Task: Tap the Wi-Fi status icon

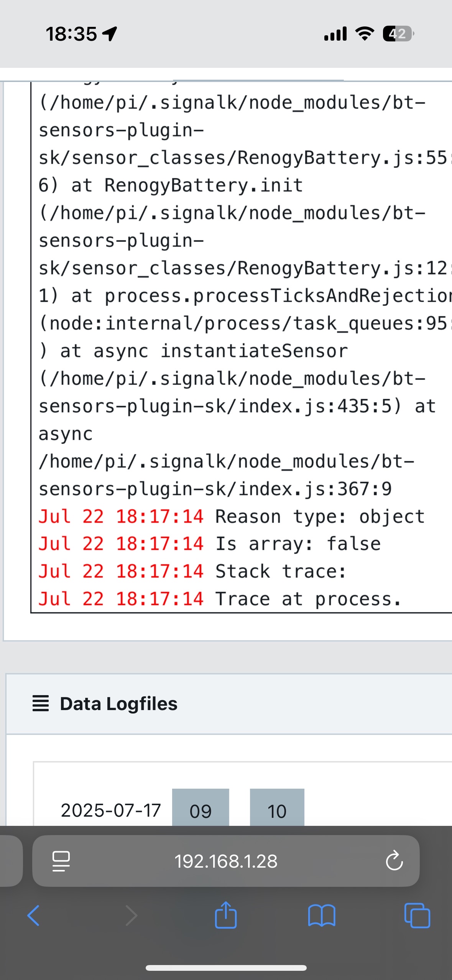Action: point(365,34)
